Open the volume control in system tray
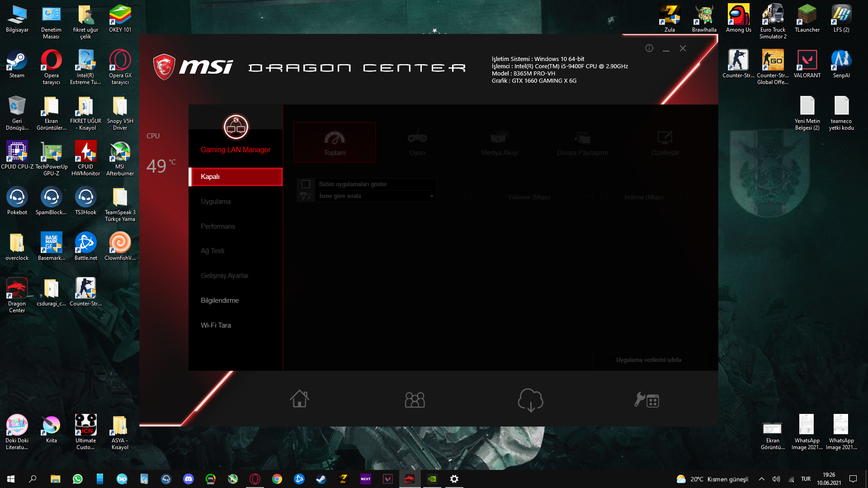 (x=776, y=479)
